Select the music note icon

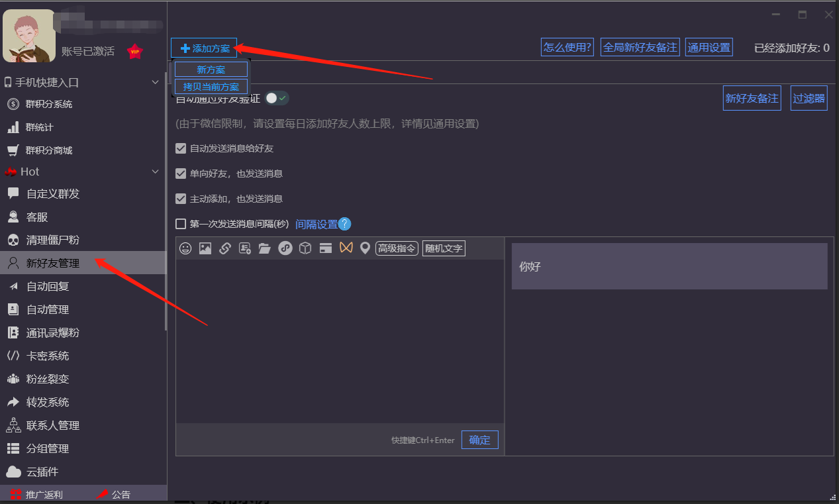285,248
